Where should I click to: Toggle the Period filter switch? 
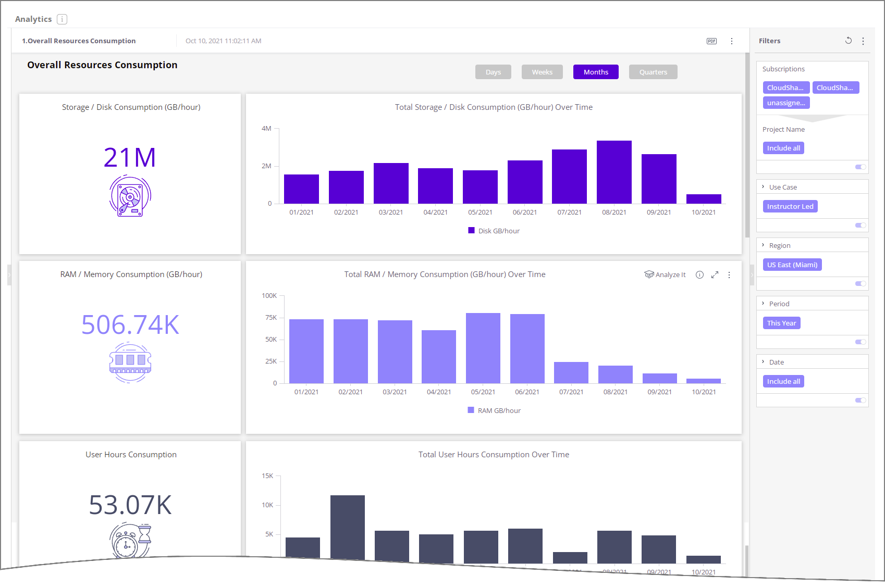[x=861, y=342]
